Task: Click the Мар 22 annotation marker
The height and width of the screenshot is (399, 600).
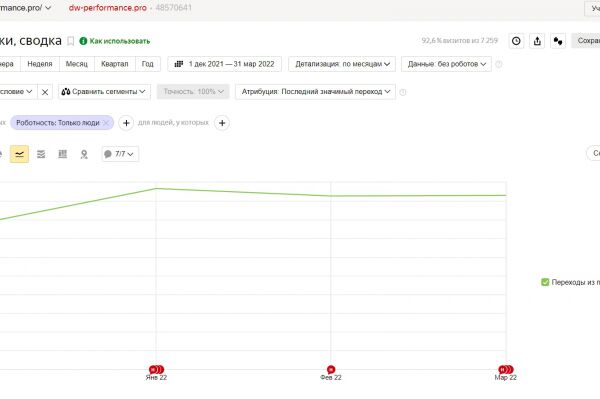Action: point(506,370)
